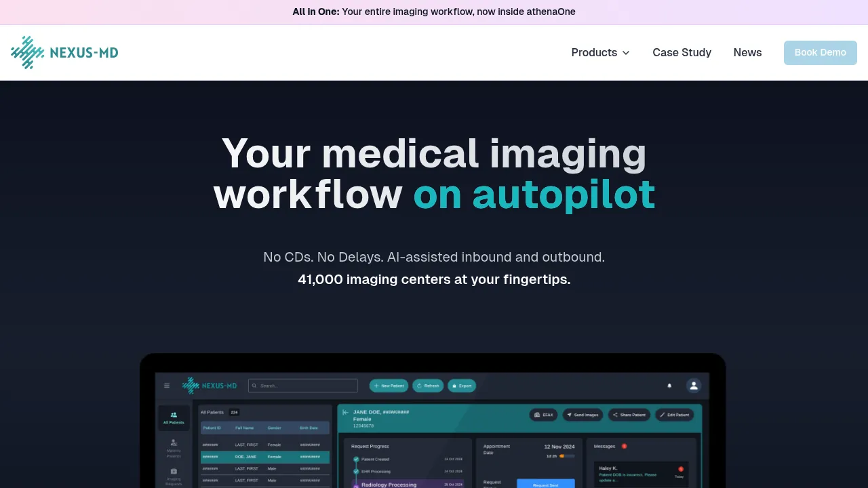Click the Messages red notification badge
Image resolution: width=868 pixels, height=488 pixels.
tap(624, 446)
